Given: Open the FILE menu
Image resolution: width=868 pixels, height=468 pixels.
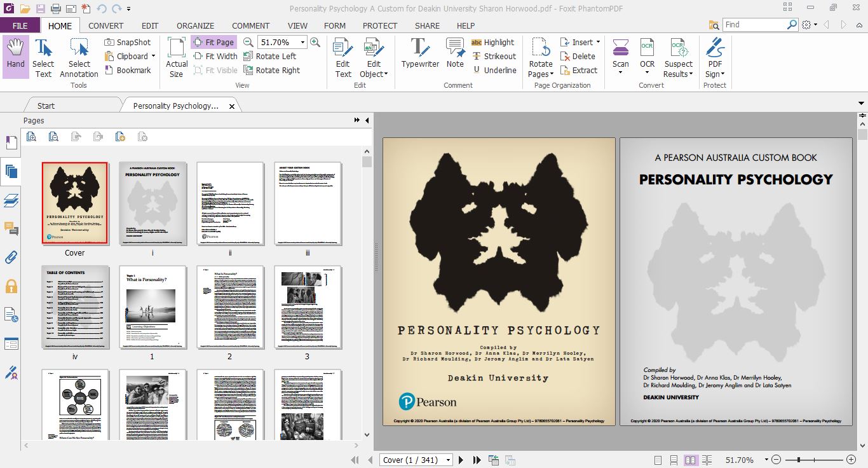Looking at the screenshot, I should (20, 25).
